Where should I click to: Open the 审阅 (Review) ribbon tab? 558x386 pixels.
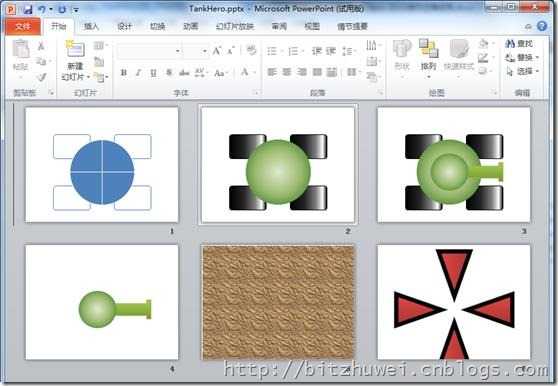coord(279,26)
